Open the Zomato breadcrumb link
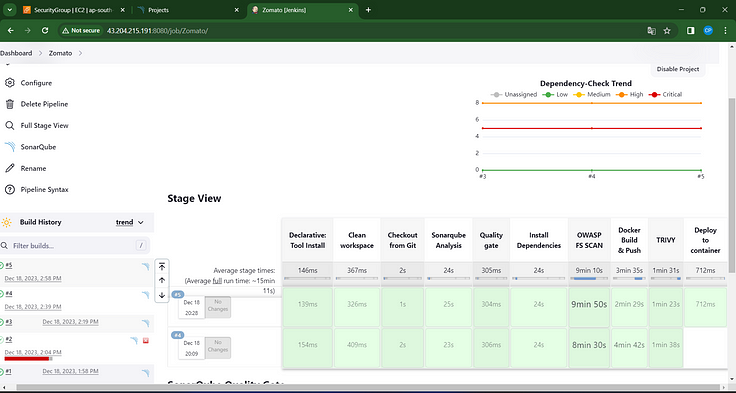Viewport: 736px width, 393px height. (61, 53)
